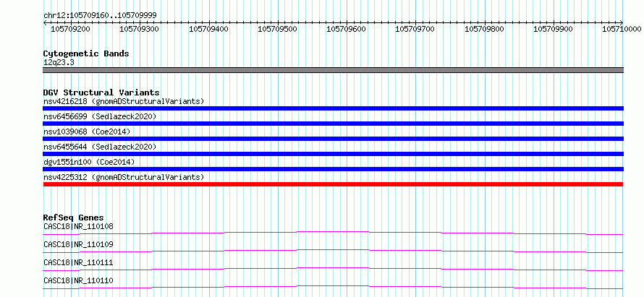
Task: Click the magenta intron line of NR_110111
Action: pyautogui.click(x=333, y=269)
